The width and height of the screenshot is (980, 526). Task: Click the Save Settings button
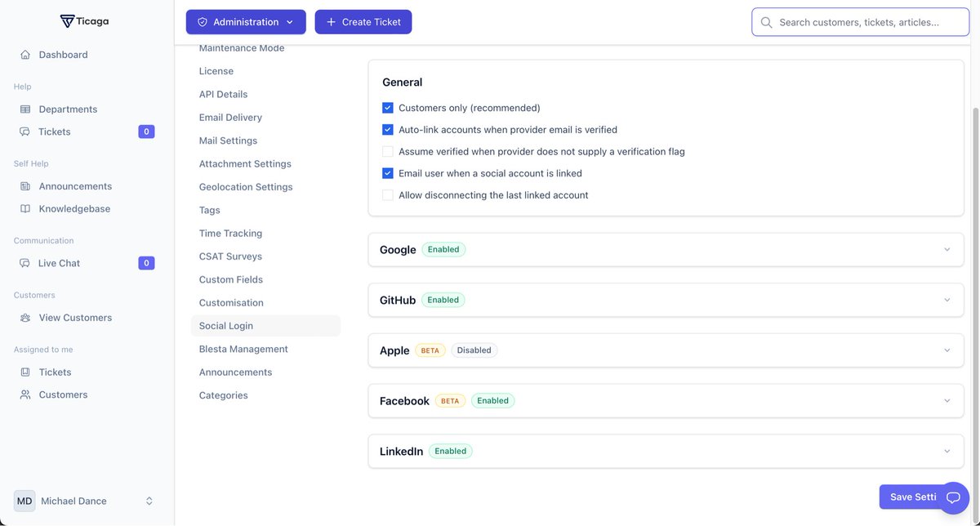(x=912, y=497)
